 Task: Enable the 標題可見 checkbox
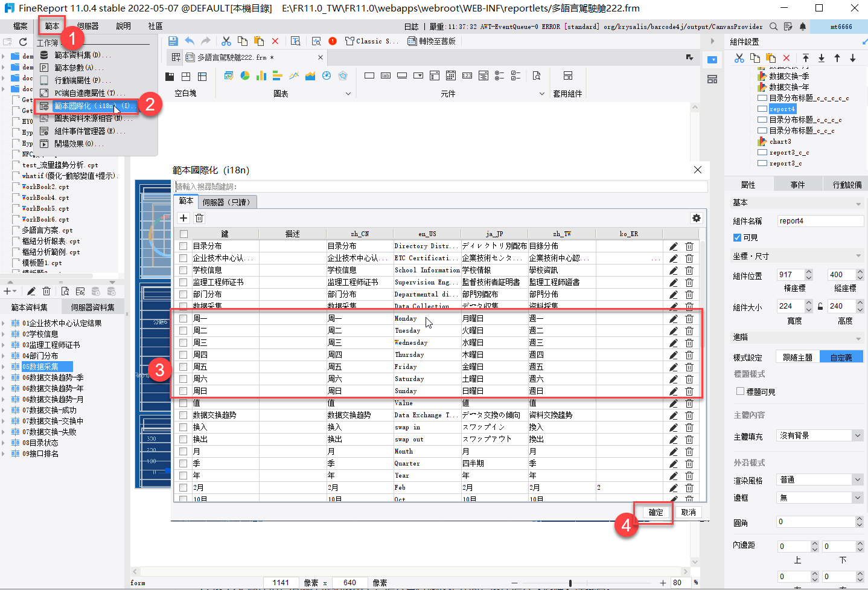[740, 391]
